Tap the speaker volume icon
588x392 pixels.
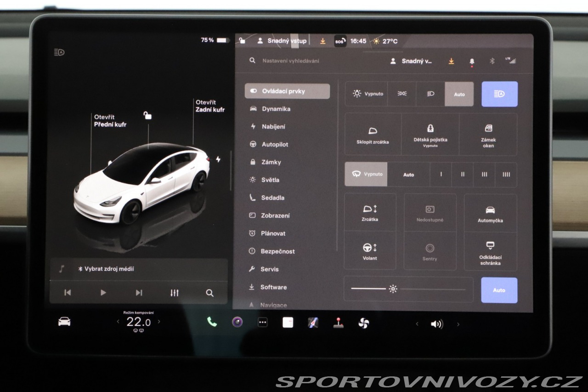(437, 324)
